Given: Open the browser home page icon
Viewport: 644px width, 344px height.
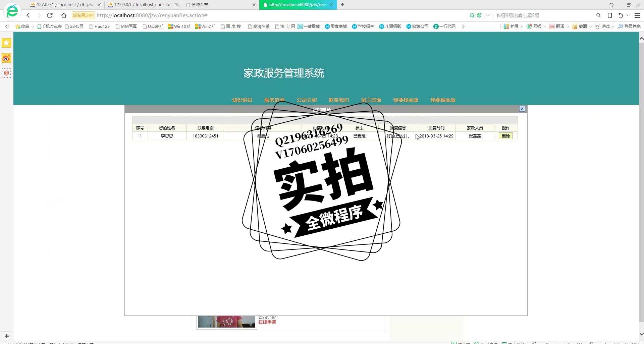Looking at the screenshot, I should (x=64, y=15).
